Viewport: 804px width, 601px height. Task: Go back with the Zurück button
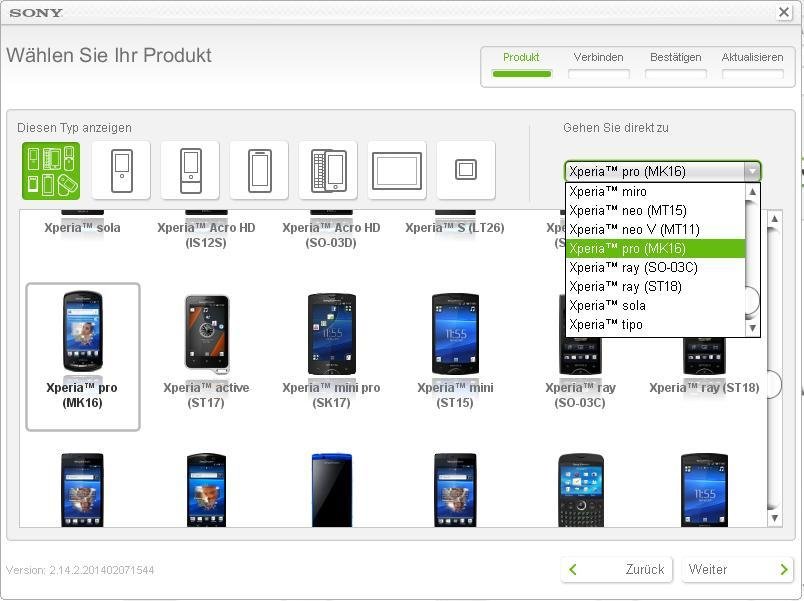point(617,569)
